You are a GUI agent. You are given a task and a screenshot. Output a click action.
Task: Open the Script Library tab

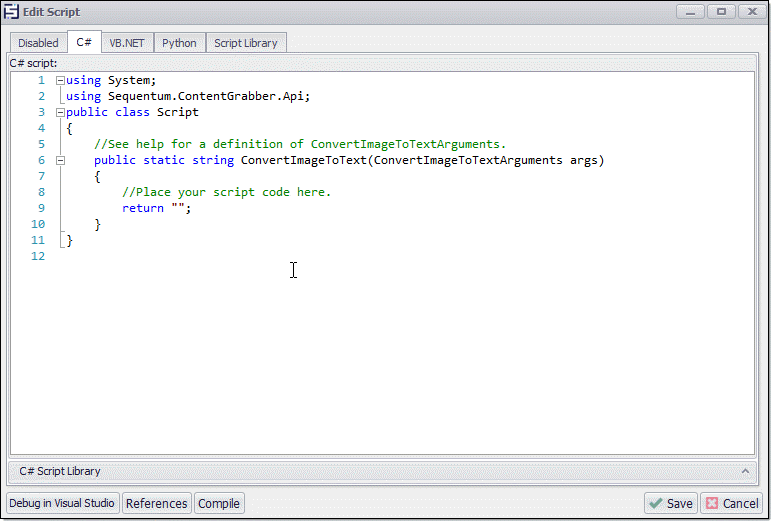pyautogui.click(x=246, y=43)
